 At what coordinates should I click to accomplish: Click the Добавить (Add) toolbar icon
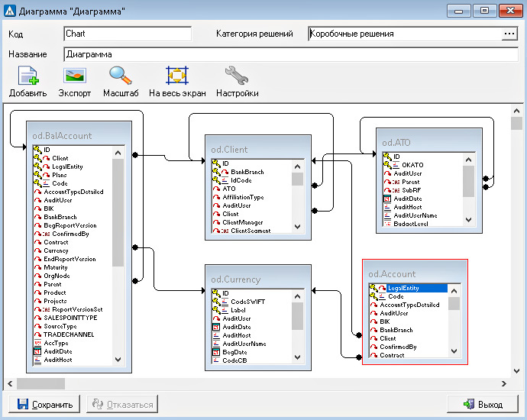click(27, 76)
